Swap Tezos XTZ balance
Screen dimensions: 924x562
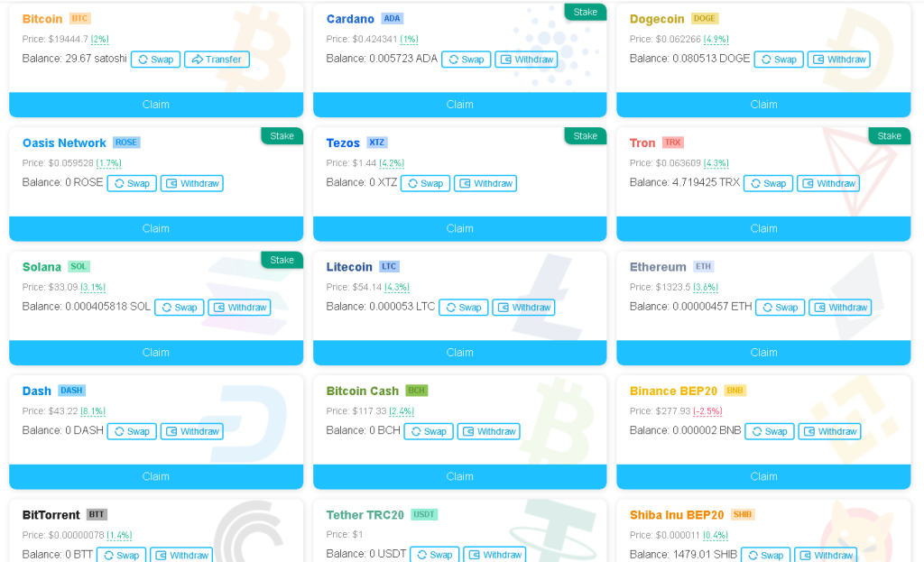point(426,183)
